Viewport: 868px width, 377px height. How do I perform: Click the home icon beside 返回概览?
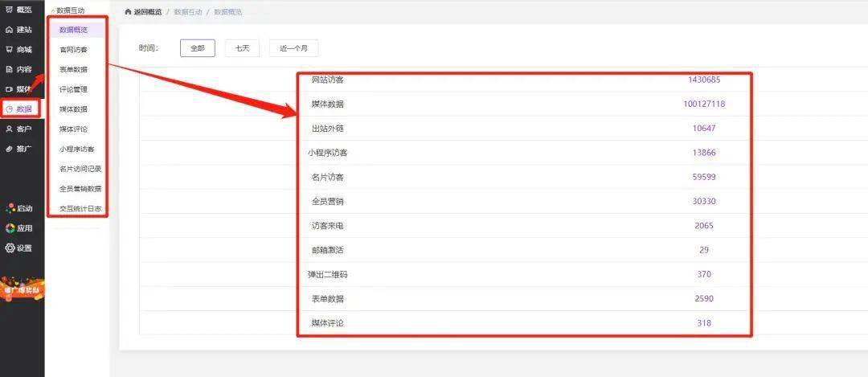(x=129, y=11)
